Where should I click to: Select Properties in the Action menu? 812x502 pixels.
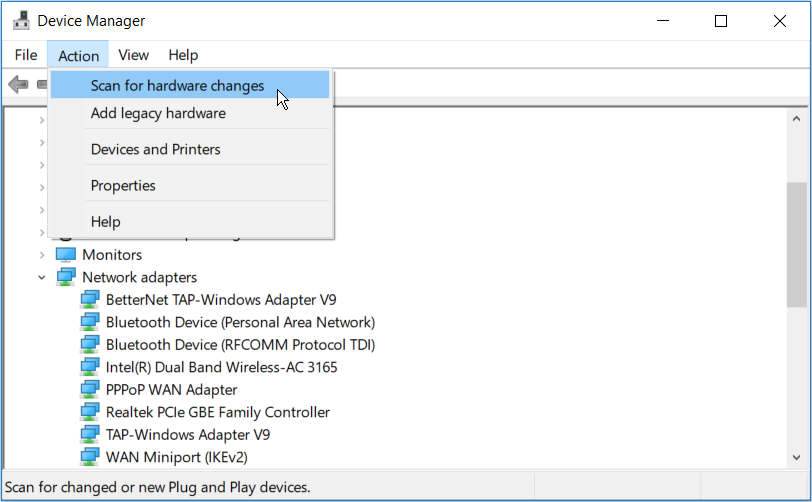[x=123, y=185]
